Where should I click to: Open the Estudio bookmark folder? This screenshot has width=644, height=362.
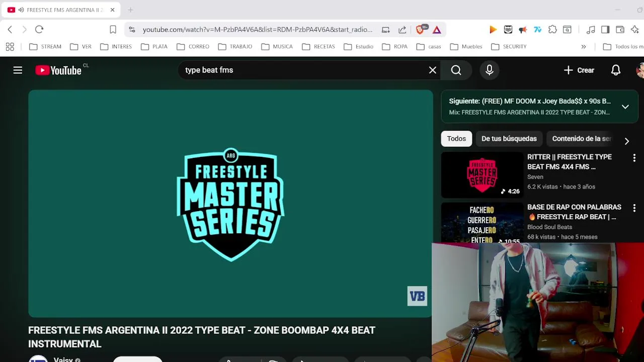coord(358,47)
